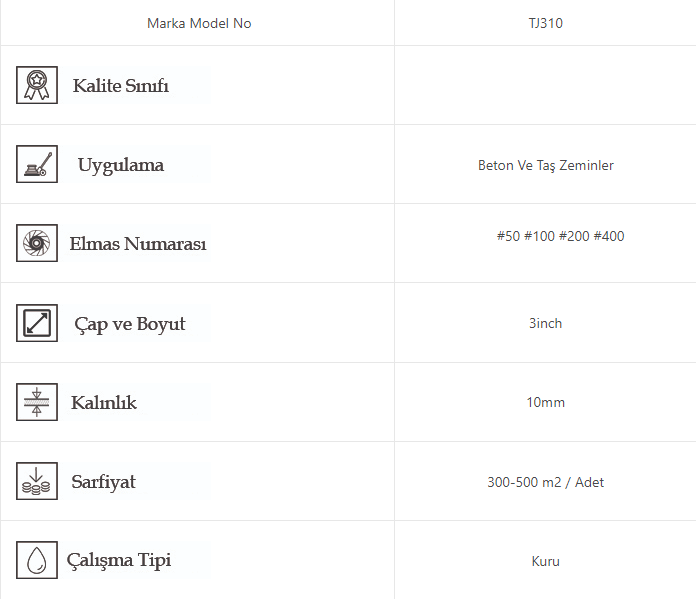Click the Sarfiyat label

click(x=103, y=482)
